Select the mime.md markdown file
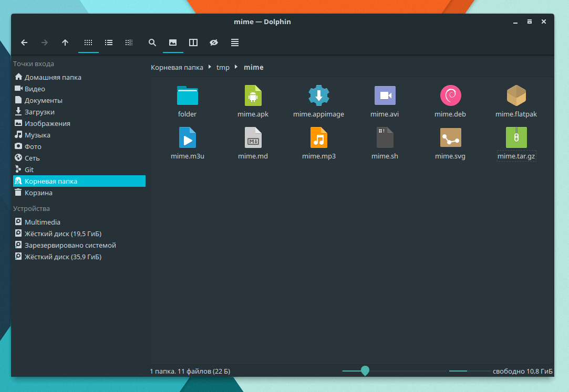This screenshot has height=392, width=569. click(253, 137)
